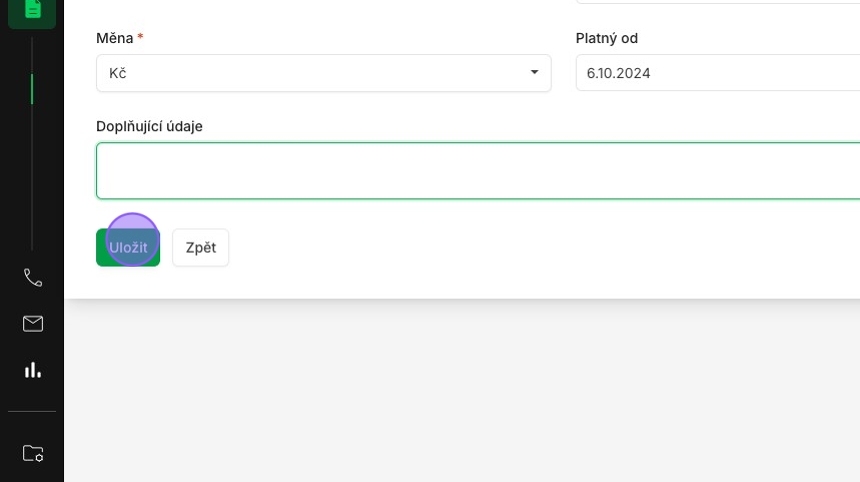The height and width of the screenshot is (482, 860).
Task: Click the red required asterisk beside Měna
Action: (140, 37)
